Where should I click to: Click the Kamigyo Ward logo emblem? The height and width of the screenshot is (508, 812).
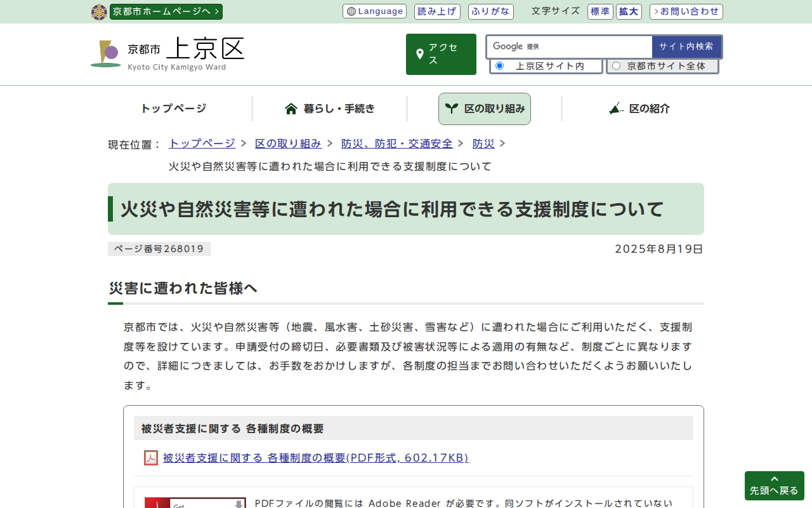click(105, 54)
